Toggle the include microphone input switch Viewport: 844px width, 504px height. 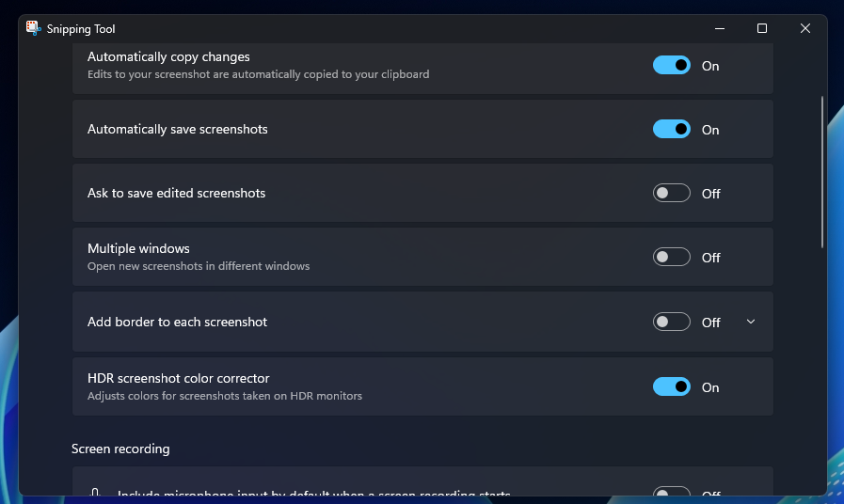pyautogui.click(x=671, y=492)
